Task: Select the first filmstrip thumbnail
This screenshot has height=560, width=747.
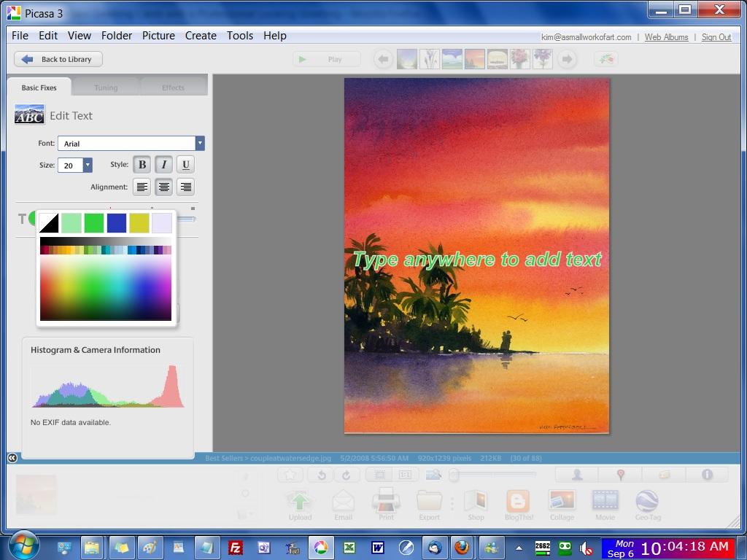Action: pos(407,60)
